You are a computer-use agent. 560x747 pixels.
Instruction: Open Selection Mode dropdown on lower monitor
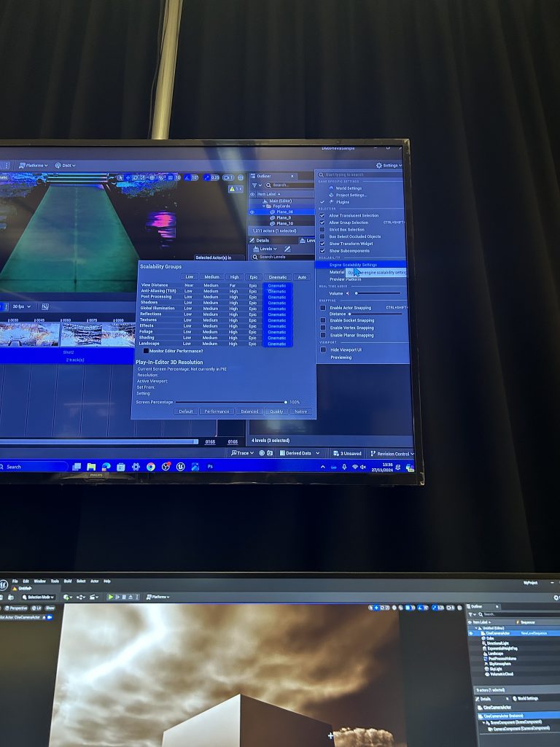(x=38, y=597)
